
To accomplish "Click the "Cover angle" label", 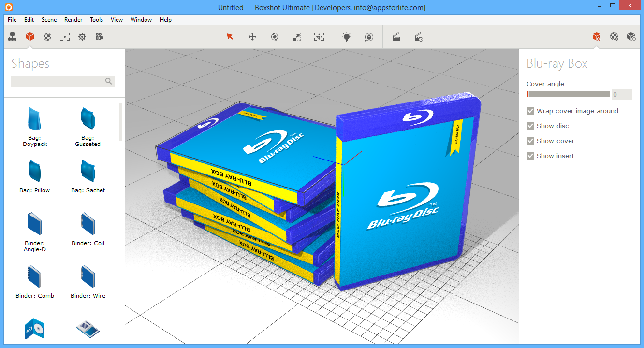I will click(x=545, y=84).
